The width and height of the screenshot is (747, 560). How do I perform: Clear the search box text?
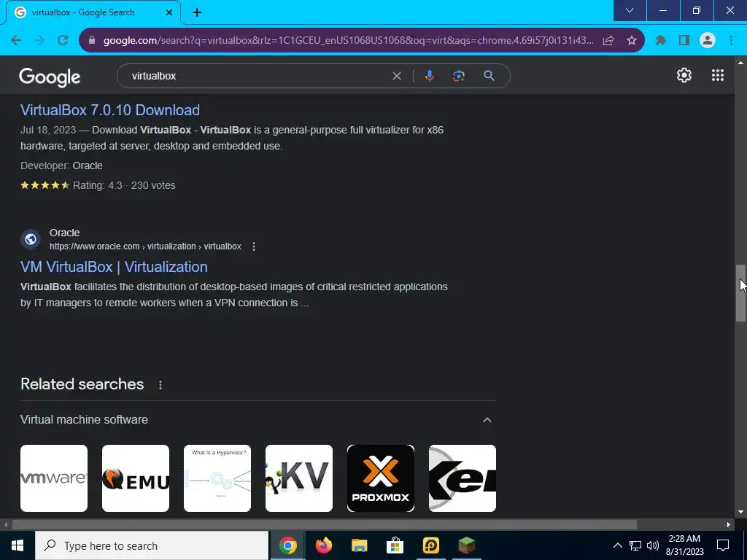[396, 76]
